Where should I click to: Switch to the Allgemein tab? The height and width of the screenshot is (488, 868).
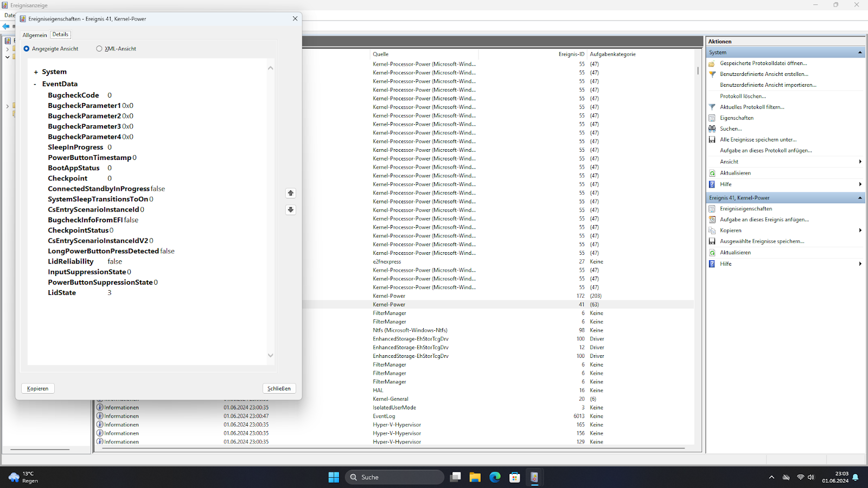[35, 35]
